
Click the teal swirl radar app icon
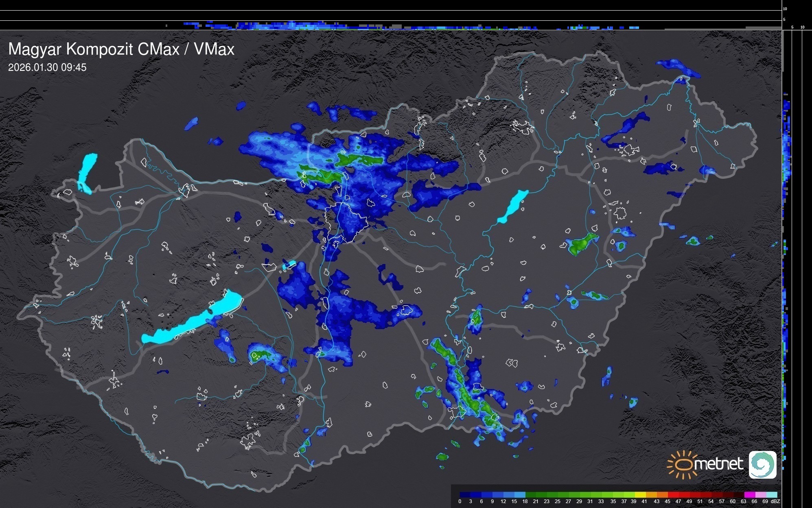762,465
